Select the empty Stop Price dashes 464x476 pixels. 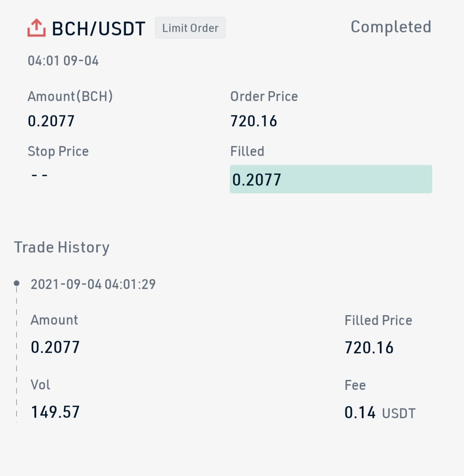[40, 175]
